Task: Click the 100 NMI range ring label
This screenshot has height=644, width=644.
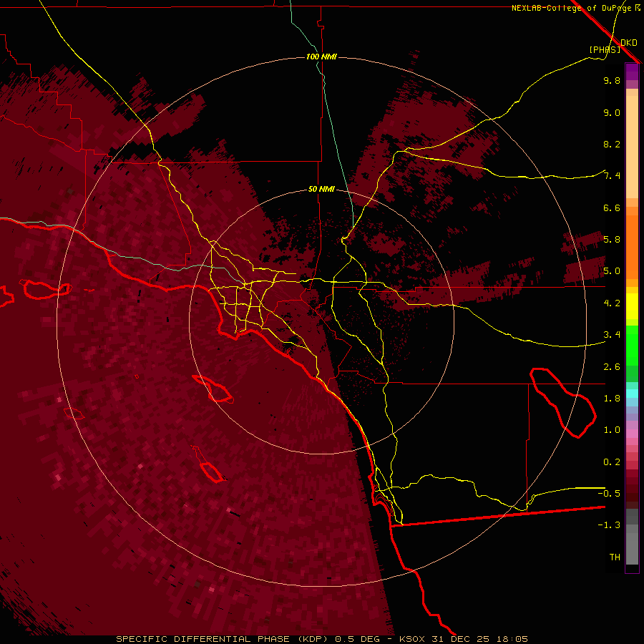Action: point(321,57)
